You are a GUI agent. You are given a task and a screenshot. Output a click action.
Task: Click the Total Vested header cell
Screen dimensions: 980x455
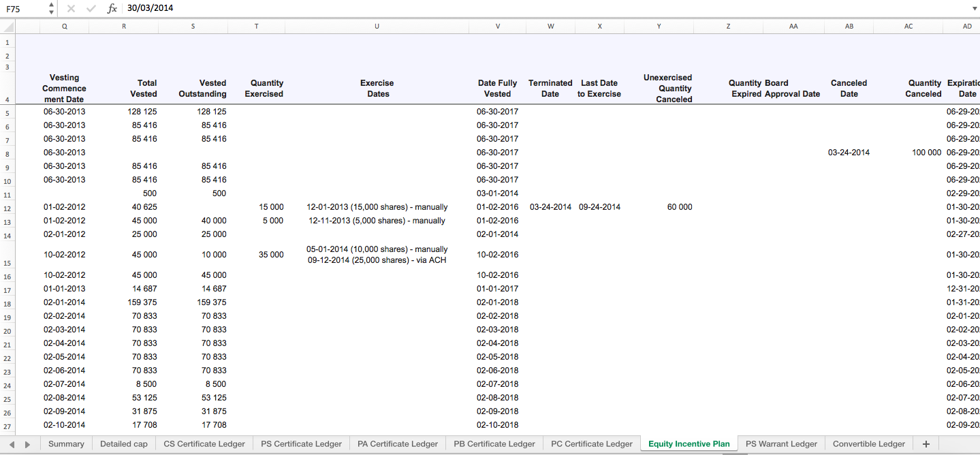pos(123,89)
